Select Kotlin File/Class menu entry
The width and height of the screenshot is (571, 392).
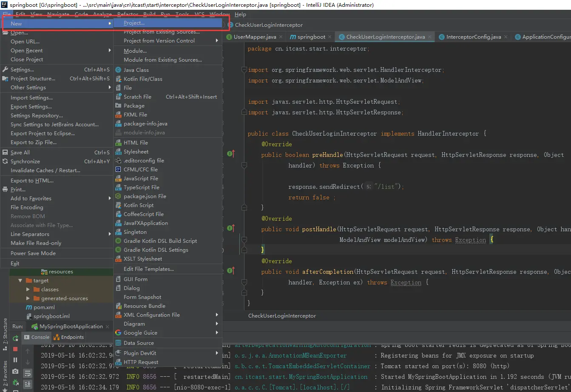click(168, 79)
